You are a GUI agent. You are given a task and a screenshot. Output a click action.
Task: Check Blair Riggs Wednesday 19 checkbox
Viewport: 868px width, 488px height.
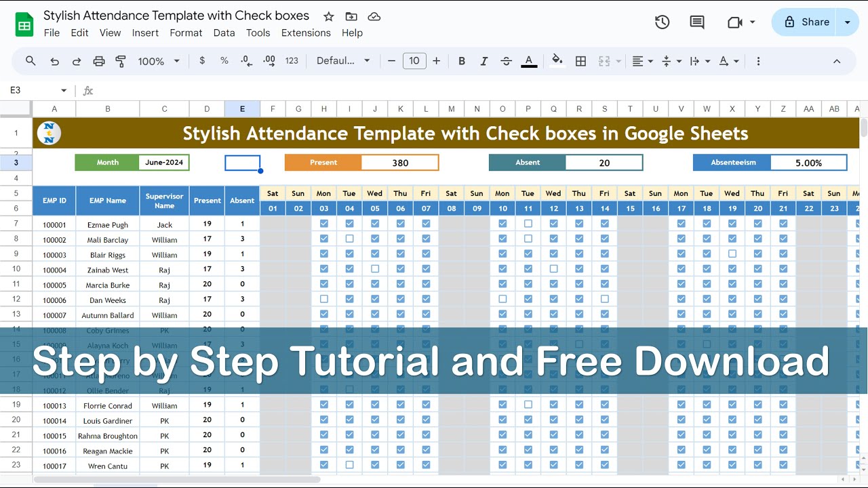pos(732,253)
